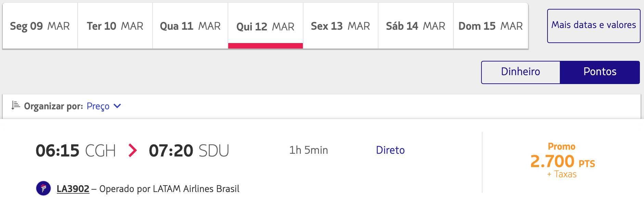Click the 1h 5min flight duration
Screen dimensions: 644x205
point(309,150)
